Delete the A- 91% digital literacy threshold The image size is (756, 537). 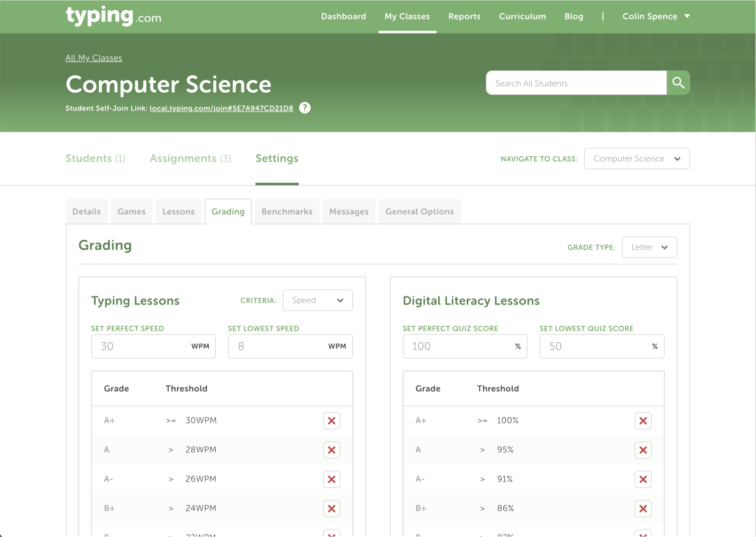click(643, 479)
